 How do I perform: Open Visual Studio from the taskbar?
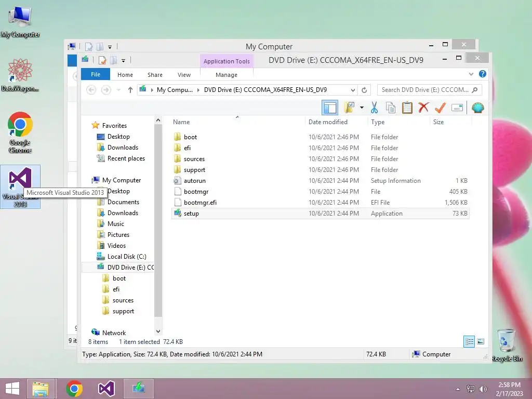pyautogui.click(x=106, y=389)
